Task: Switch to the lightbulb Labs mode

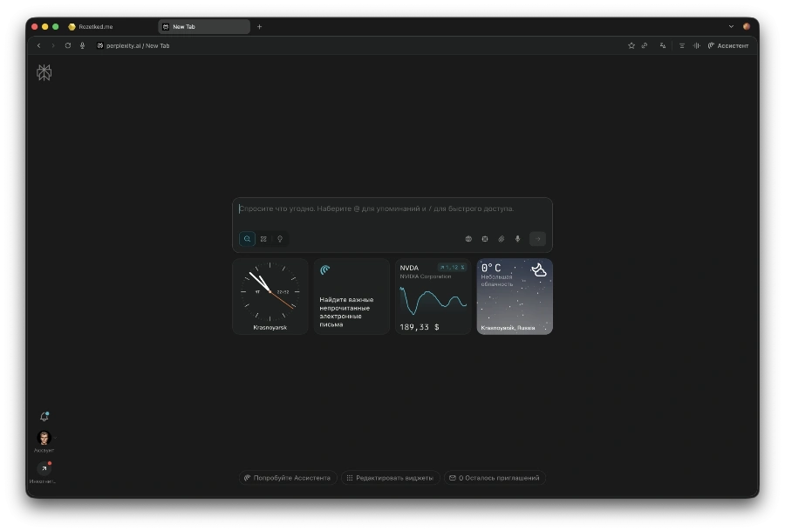Action: pos(280,239)
